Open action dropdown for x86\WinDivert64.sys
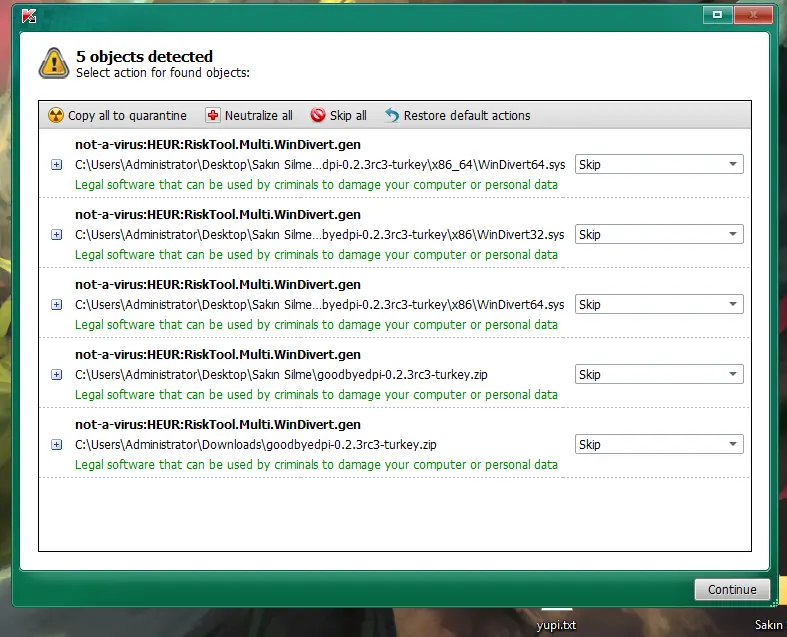Image resolution: width=787 pixels, height=637 pixels. pos(659,304)
